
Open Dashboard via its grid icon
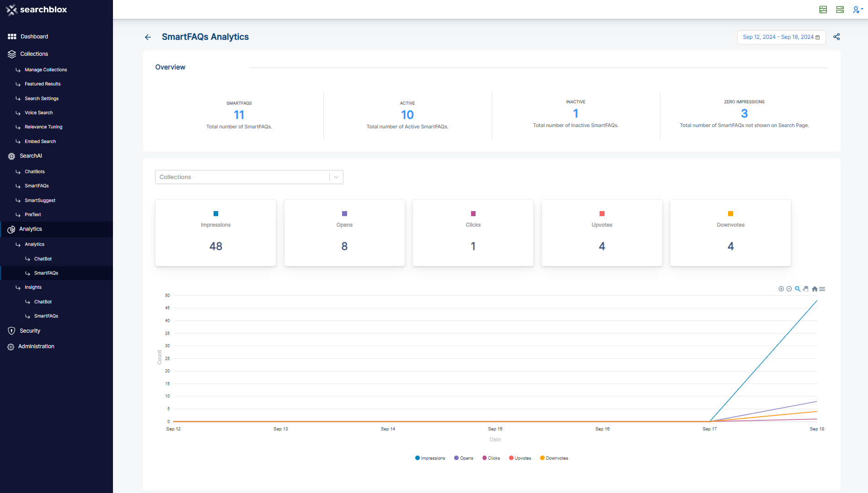(12, 37)
